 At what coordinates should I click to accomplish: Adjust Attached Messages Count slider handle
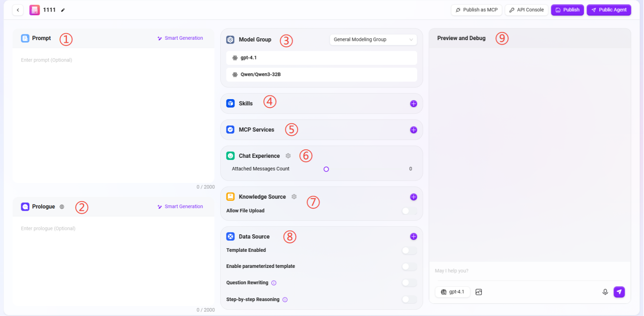pyautogui.click(x=326, y=169)
